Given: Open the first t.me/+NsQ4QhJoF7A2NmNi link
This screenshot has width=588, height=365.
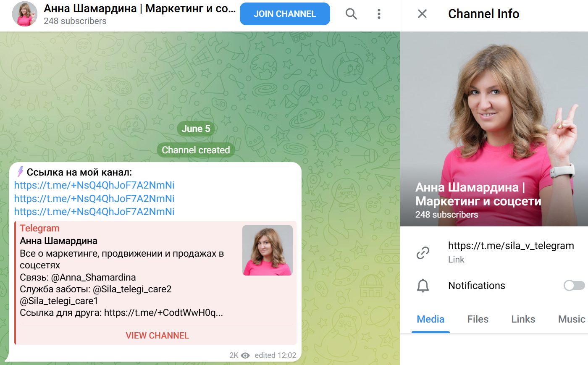Looking at the screenshot, I should (x=94, y=185).
